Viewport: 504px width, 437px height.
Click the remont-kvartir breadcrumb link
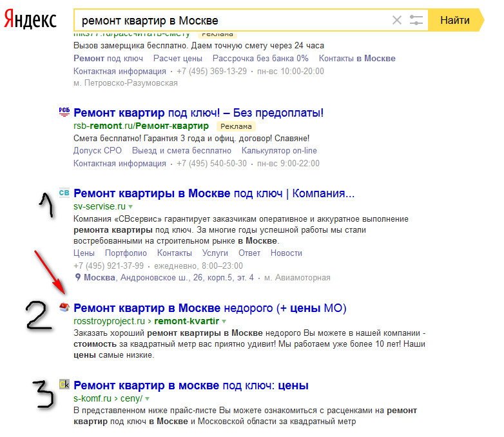click(x=186, y=321)
